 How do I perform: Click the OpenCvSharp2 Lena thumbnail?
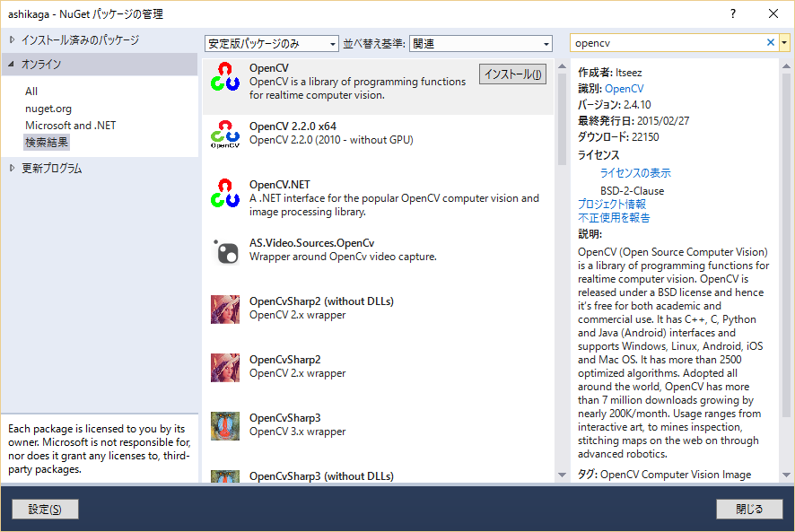click(225, 368)
